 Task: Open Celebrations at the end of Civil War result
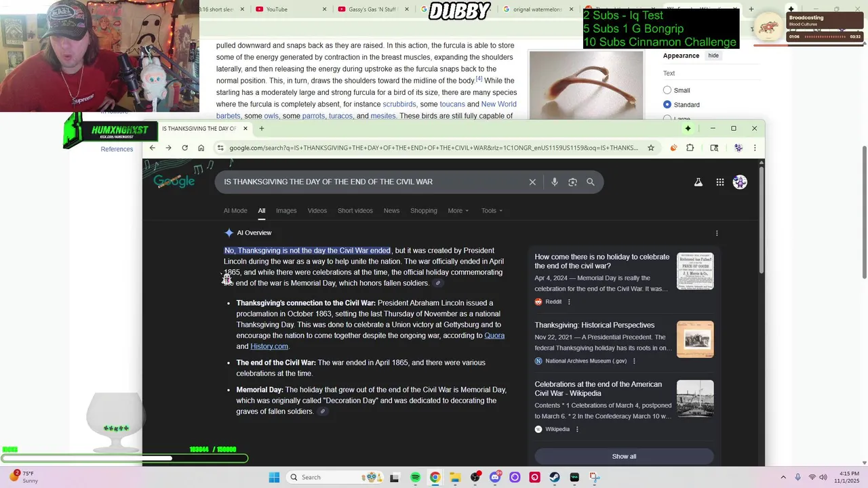coord(598,389)
